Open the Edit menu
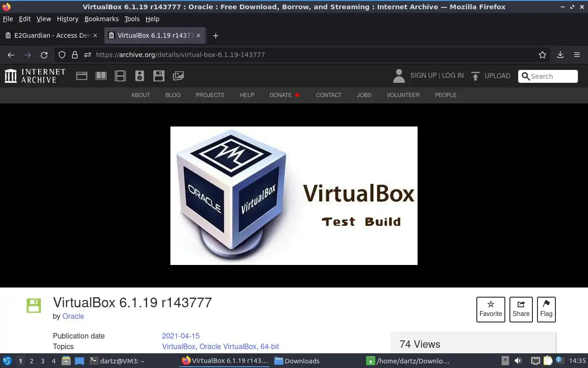Viewport: 588px width, 368px height. 25,19
